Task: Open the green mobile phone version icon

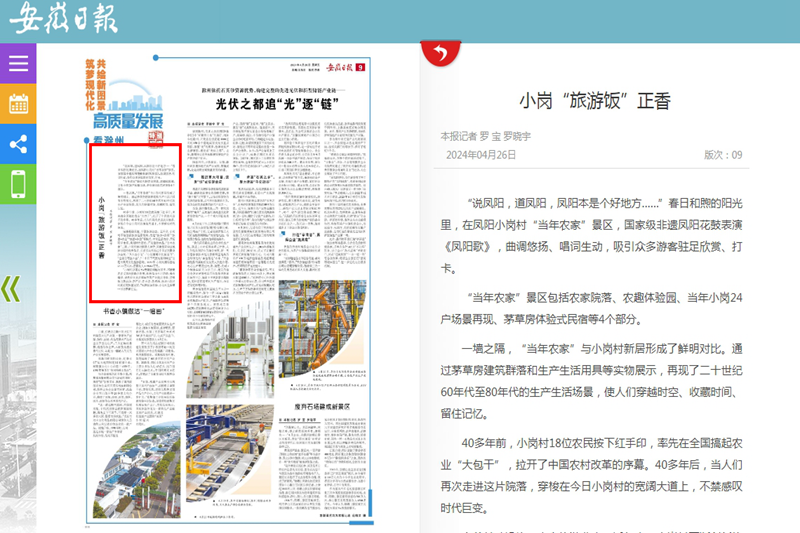Action: (18, 184)
